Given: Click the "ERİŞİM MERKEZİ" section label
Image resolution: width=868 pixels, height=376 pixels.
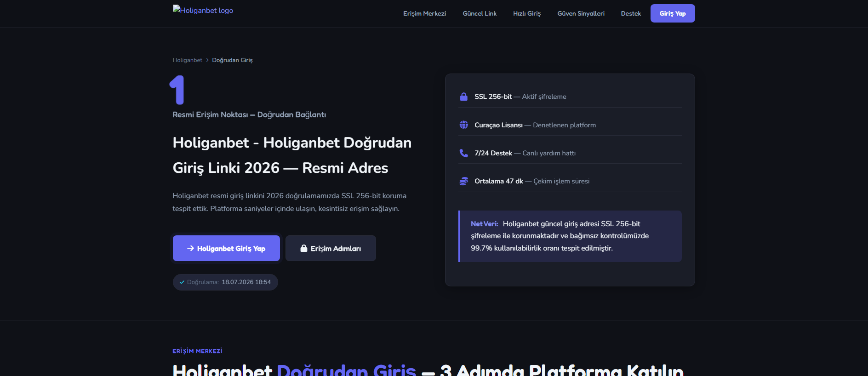Looking at the screenshot, I should [x=197, y=351].
